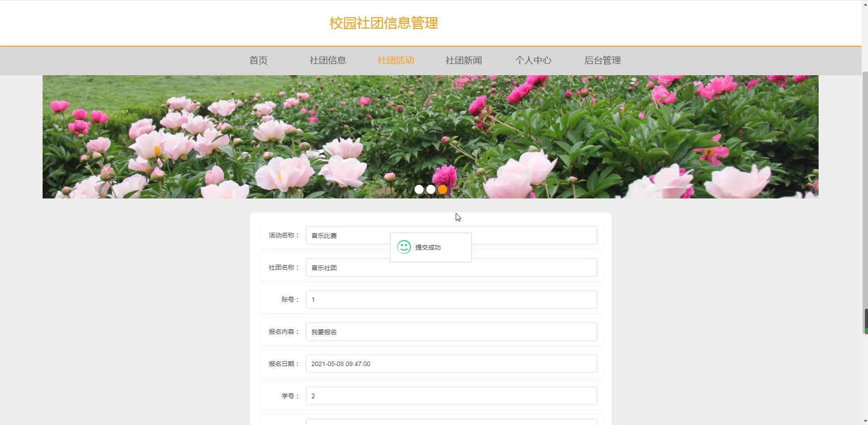This screenshot has width=868, height=425.
Task: Click the 报名日期： label
Action: [x=284, y=364]
